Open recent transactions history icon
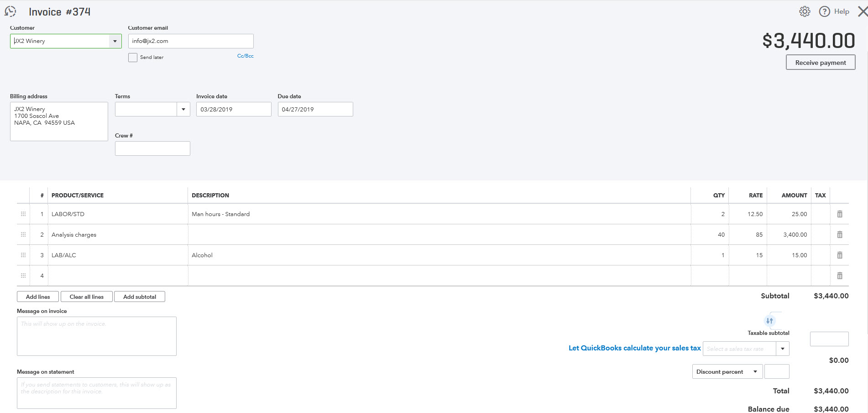Image resolution: width=868 pixels, height=413 pixels. pos(10,11)
